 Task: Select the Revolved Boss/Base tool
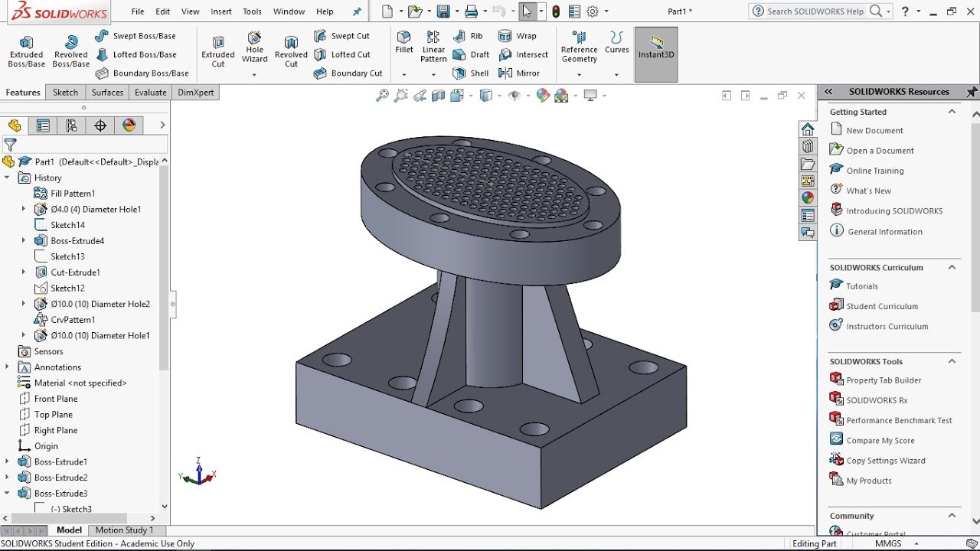tap(70, 52)
